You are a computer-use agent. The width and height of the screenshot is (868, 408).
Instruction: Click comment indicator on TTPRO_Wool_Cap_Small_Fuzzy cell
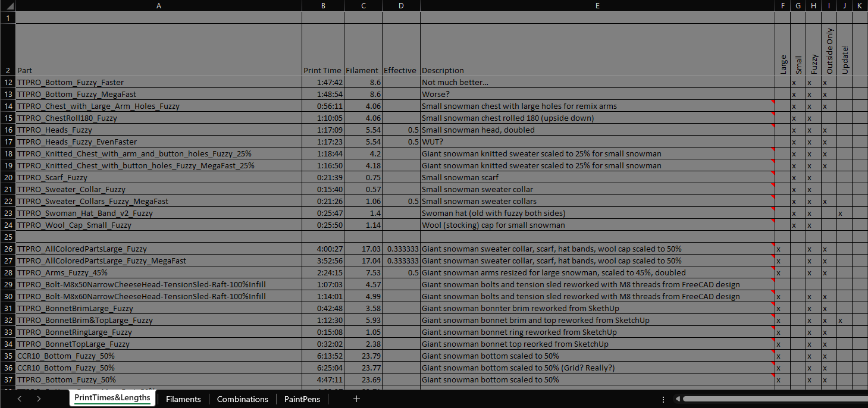[x=773, y=221]
